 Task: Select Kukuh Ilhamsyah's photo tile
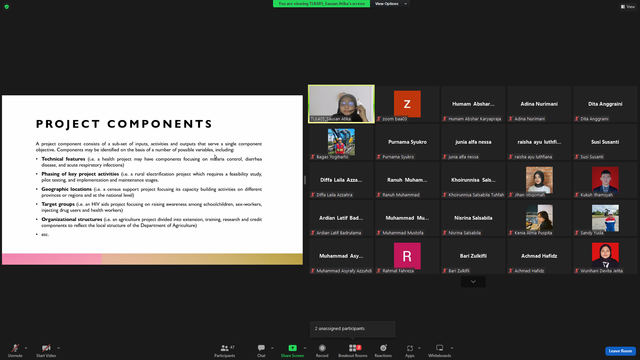pyautogui.click(x=605, y=180)
